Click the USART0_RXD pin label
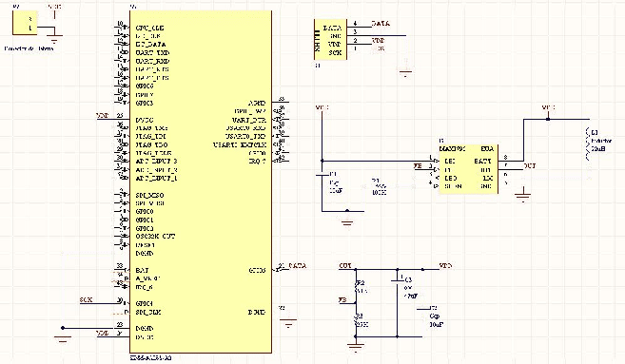The image size is (625, 364). point(246,128)
